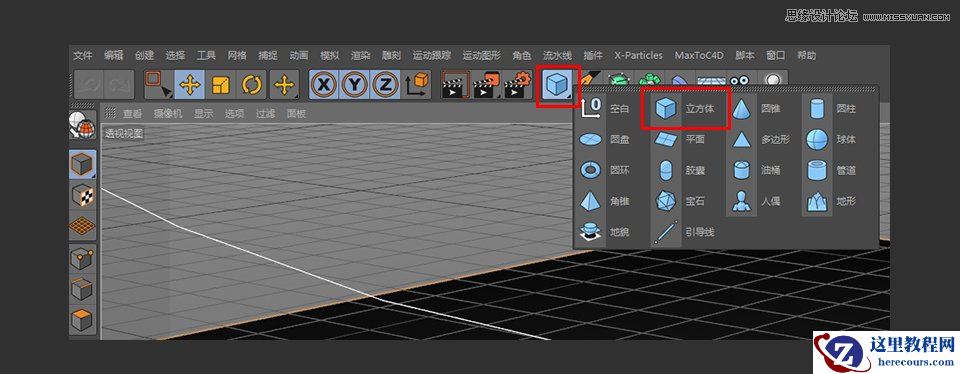Open the cube primitives palette button
Screen dimensions: 960x374
pos(557,85)
